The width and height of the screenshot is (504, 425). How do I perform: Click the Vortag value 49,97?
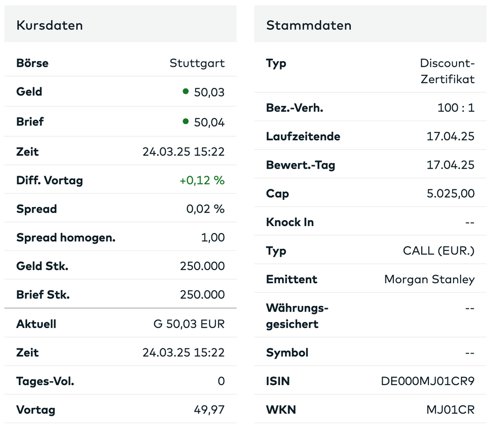point(209,410)
